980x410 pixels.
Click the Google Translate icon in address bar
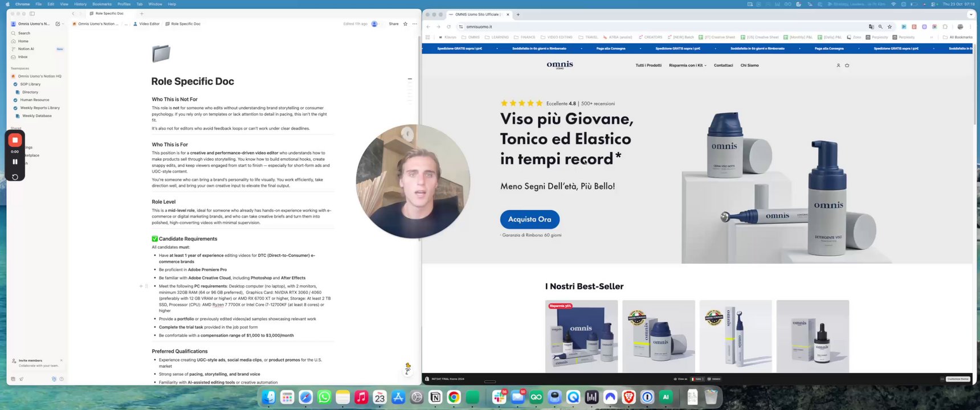[871, 27]
